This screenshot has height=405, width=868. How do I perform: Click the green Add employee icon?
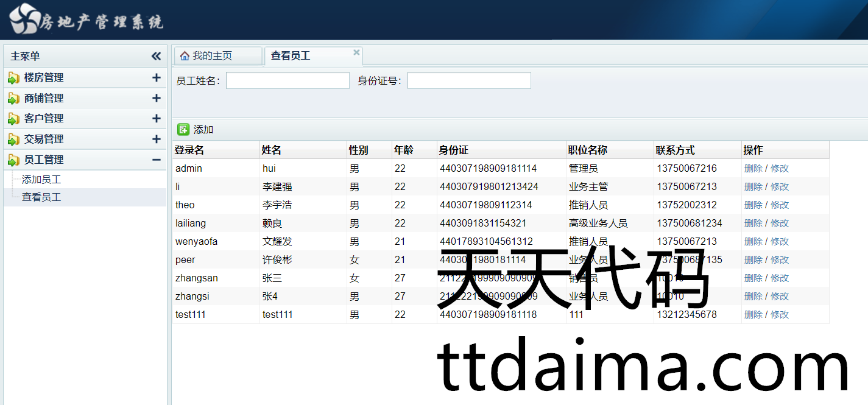point(183,129)
